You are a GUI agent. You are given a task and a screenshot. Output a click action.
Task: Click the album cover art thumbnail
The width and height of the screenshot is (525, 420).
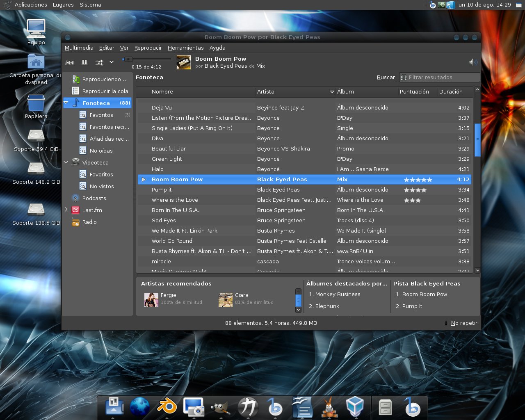click(184, 62)
